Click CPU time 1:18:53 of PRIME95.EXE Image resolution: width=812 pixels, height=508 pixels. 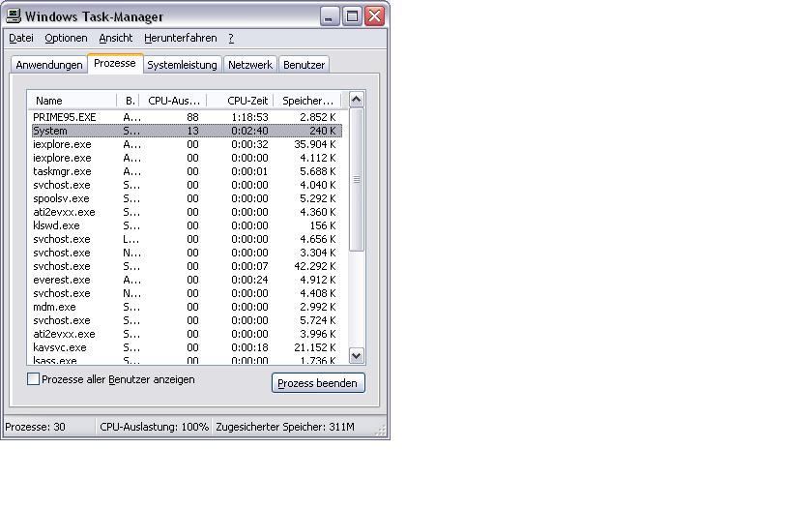tap(249, 117)
